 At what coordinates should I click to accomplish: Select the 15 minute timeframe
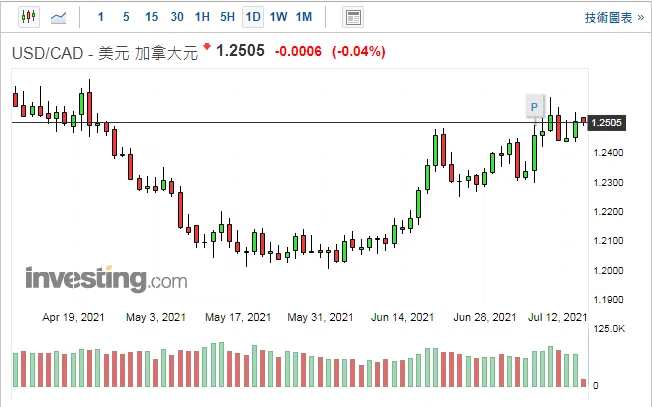click(151, 17)
